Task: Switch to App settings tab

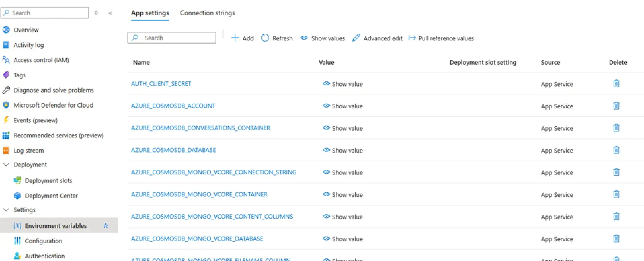Action: (150, 13)
